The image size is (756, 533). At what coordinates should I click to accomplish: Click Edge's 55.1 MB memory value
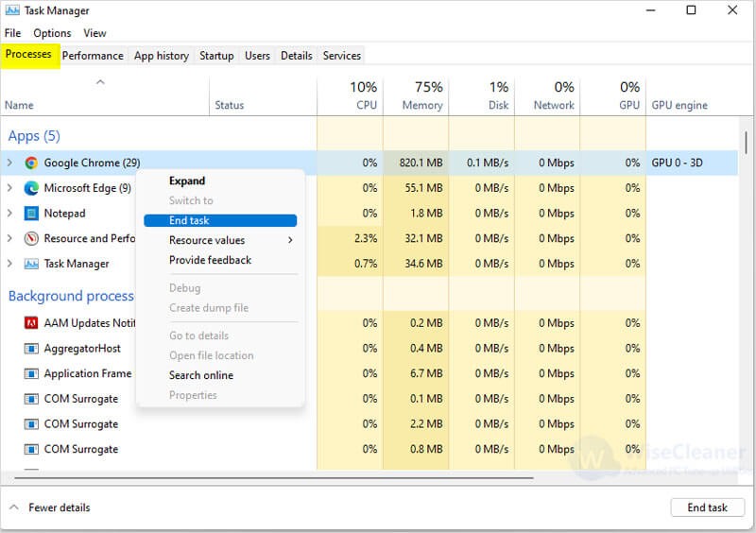point(423,188)
